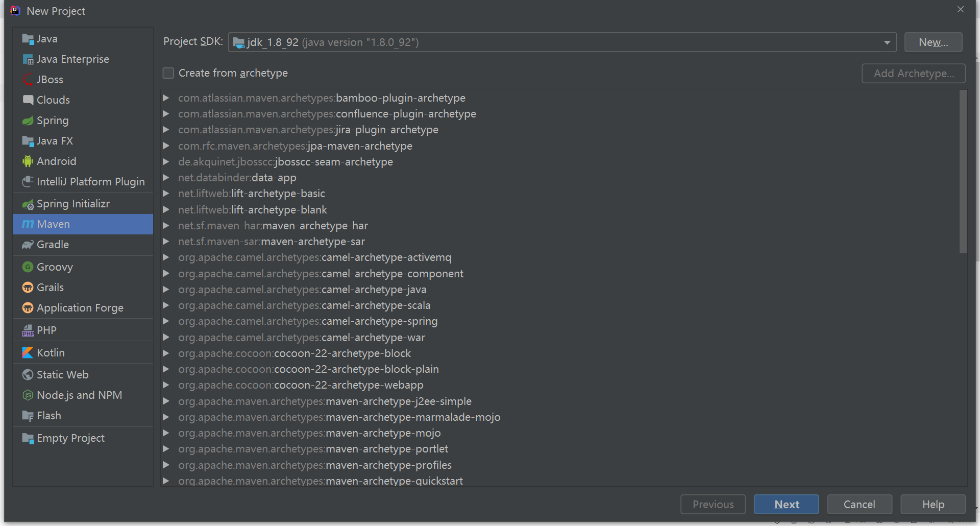Click the JDK folder icon in SDK field
The height and width of the screenshot is (526, 980).
(x=238, y=42)
